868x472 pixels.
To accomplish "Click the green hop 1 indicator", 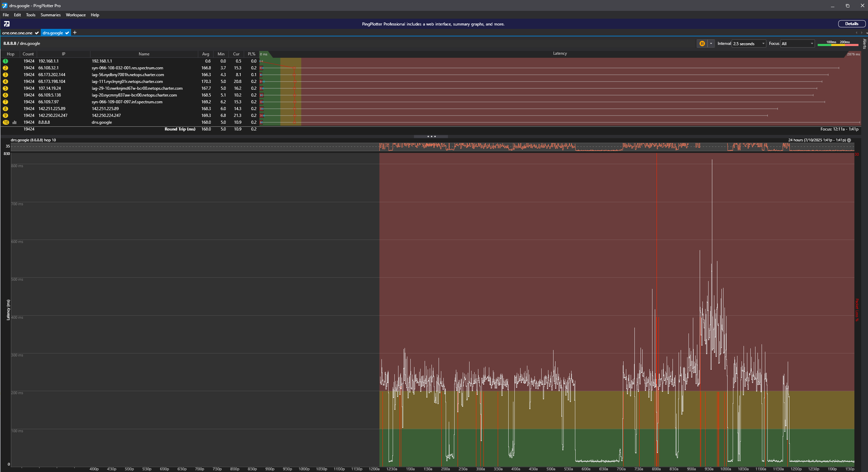I will (x=5, y=61).
